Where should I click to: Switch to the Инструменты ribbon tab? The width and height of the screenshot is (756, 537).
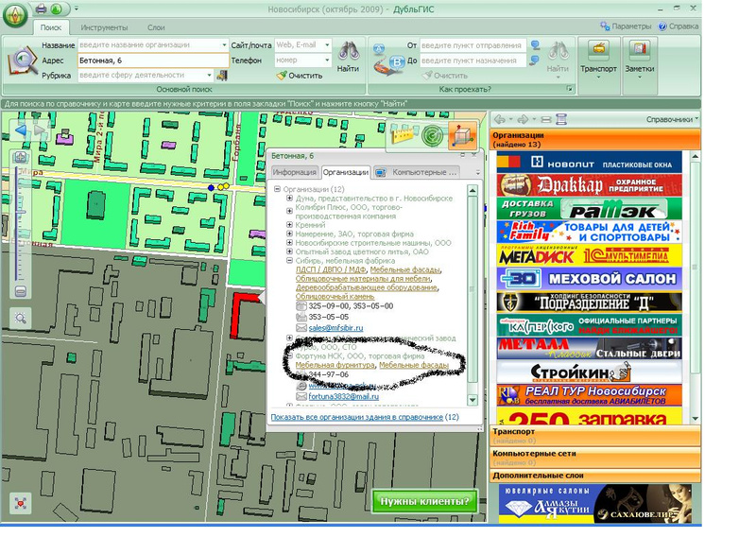click(104, 27)
